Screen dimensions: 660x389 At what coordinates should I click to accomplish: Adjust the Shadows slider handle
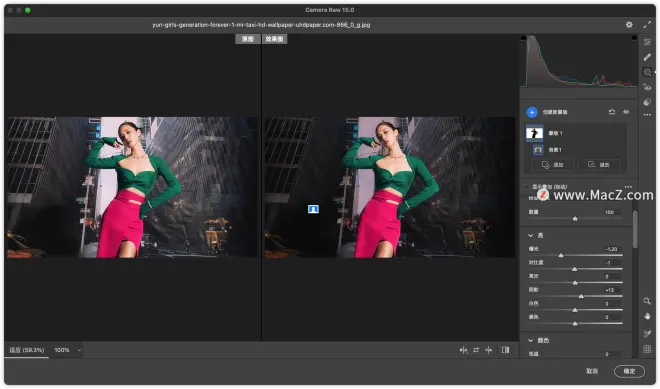click(x=581, y=296)
